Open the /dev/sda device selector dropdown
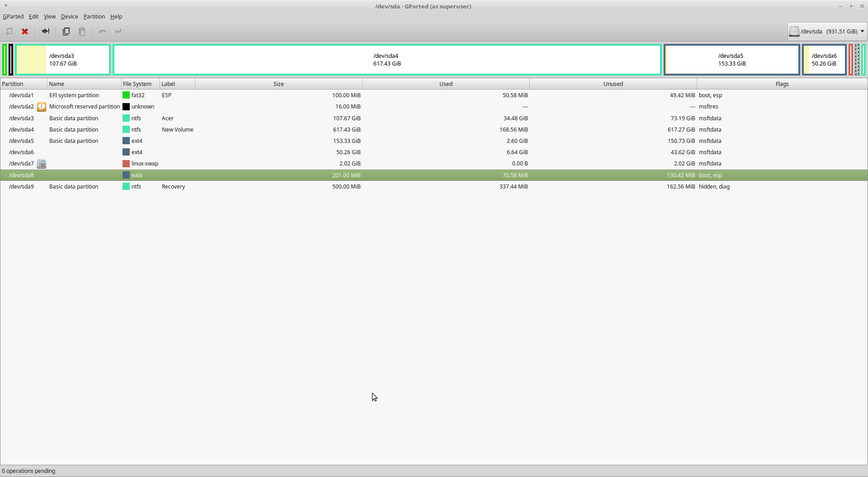Image resolution: width=868 pixels, height=477 pixels. click(827, 31)
